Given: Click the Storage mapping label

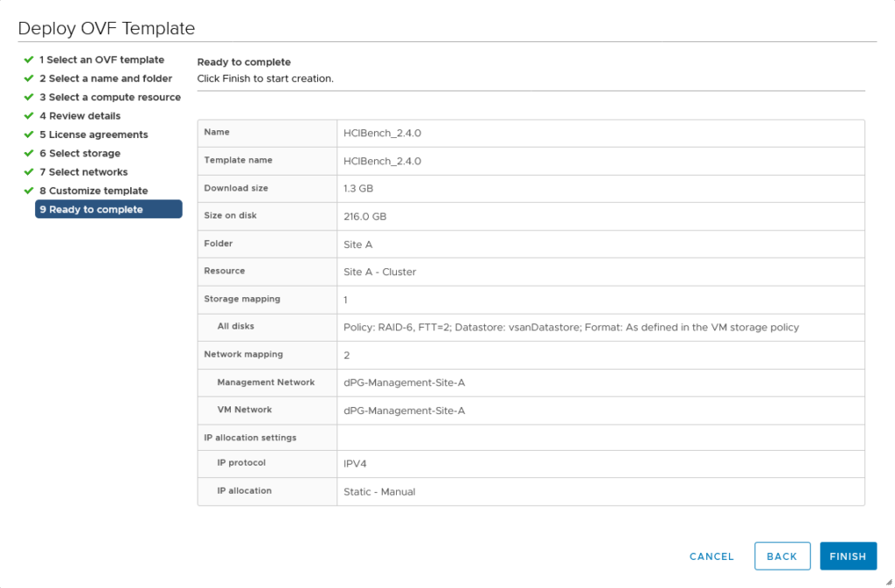Looking at the screenshot, I should (x=242, y=298).
